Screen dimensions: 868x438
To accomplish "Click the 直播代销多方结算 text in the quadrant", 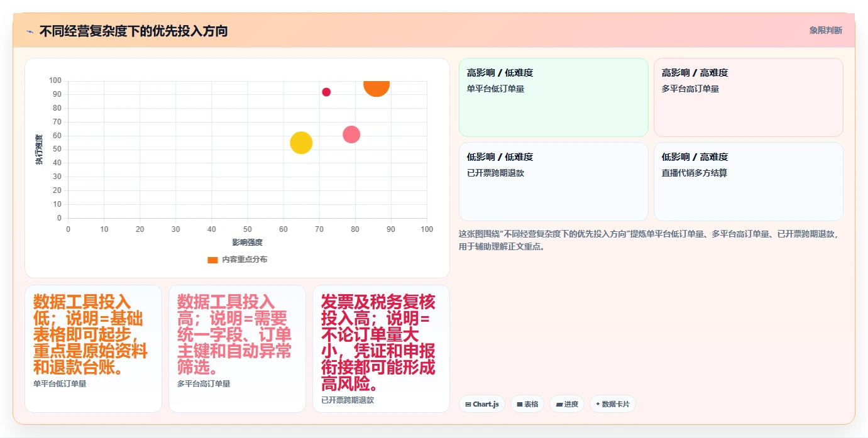I will pyautogui.click(x=695, y=173).
